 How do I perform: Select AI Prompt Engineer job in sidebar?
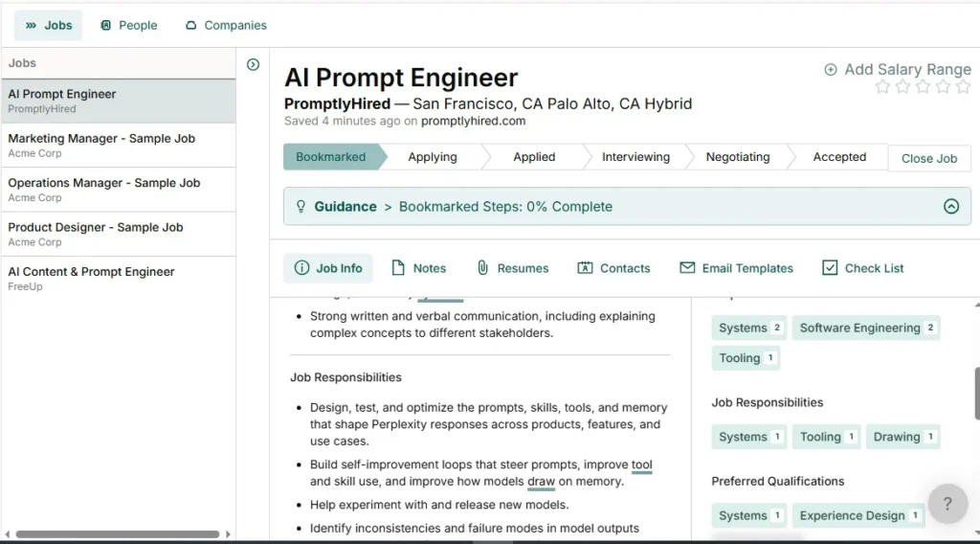coord(118,101)
